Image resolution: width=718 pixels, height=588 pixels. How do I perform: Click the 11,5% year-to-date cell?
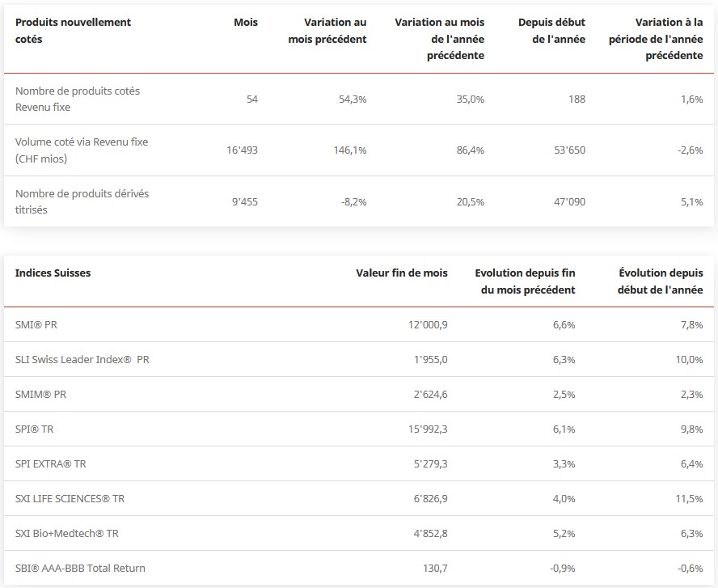pos(688,499)
